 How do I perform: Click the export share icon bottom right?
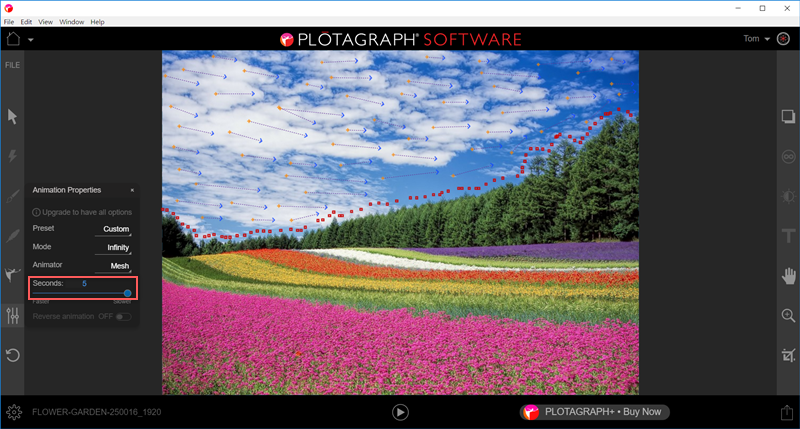(x=787, y=412)
